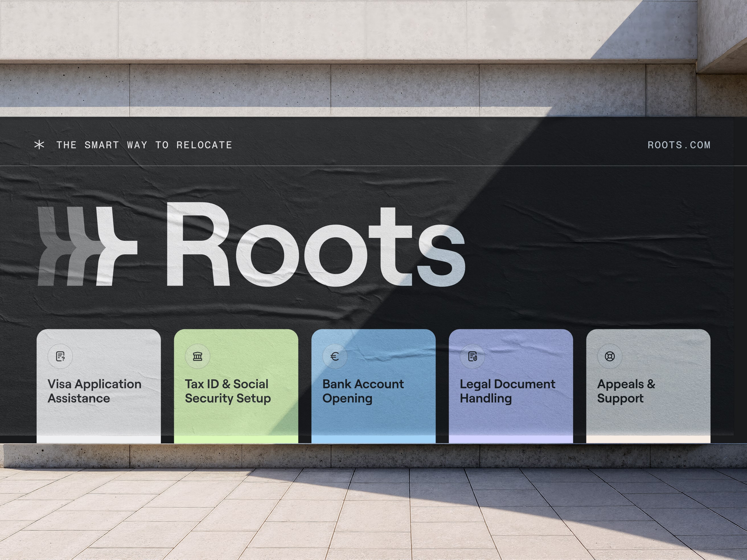Viewport: 747px width, 560px height.
Task: Click the Appeals lifebuoy support icon
Action: pyautogui.click(x=609, y=357)
